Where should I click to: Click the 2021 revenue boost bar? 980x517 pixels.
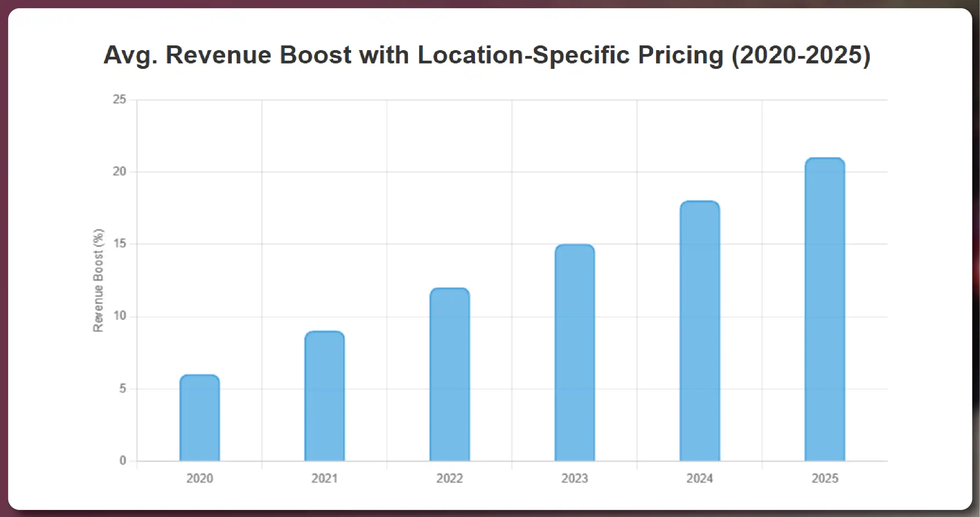[324, 396]
